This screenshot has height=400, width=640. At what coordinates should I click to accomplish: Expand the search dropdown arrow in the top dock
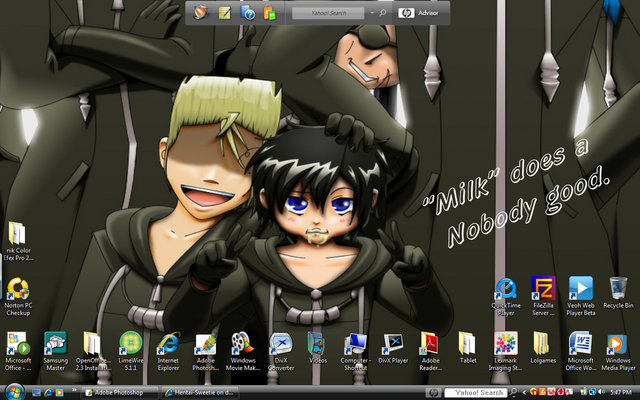pos(372,13)
